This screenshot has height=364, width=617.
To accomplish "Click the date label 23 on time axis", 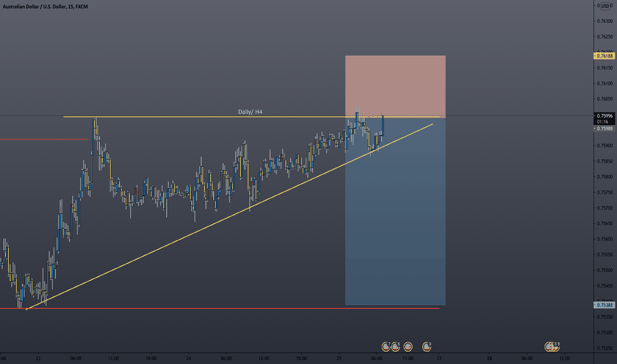I will [38, 359].
